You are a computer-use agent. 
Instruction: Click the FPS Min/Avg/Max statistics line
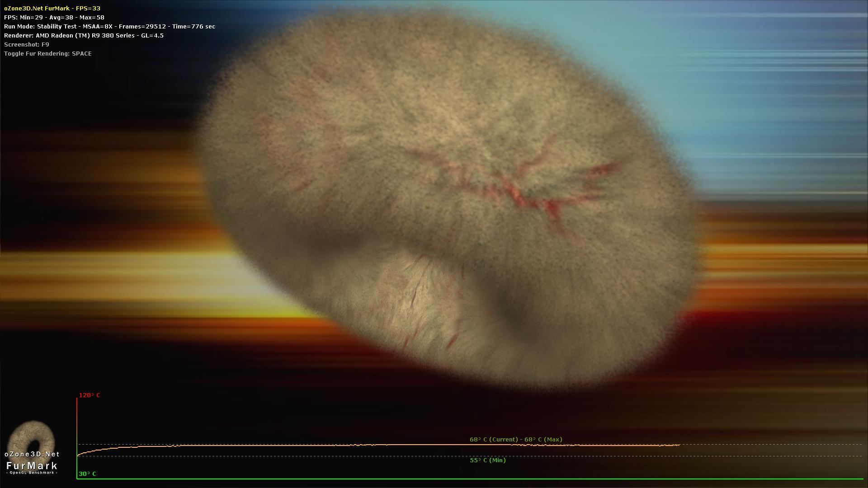(54, 17)
